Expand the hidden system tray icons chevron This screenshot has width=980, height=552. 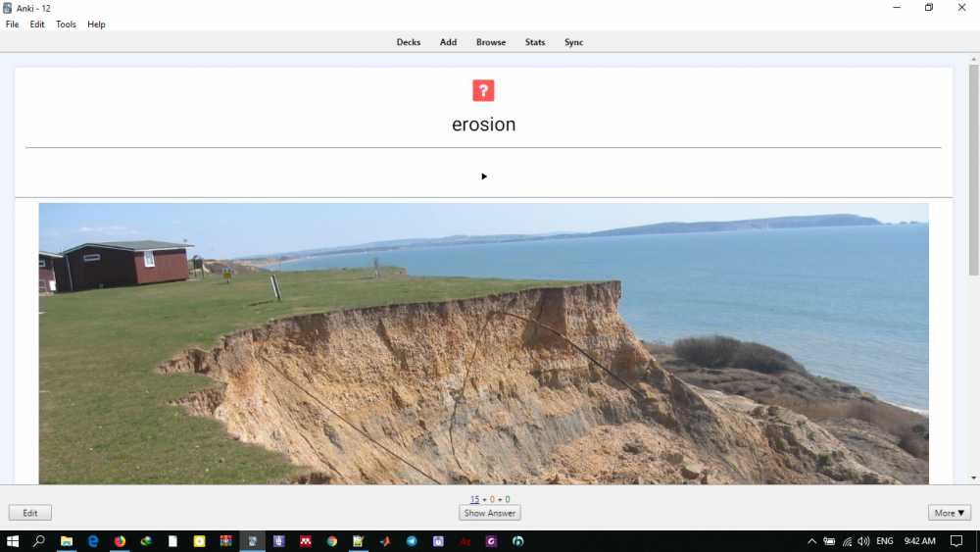click(811, 541)
